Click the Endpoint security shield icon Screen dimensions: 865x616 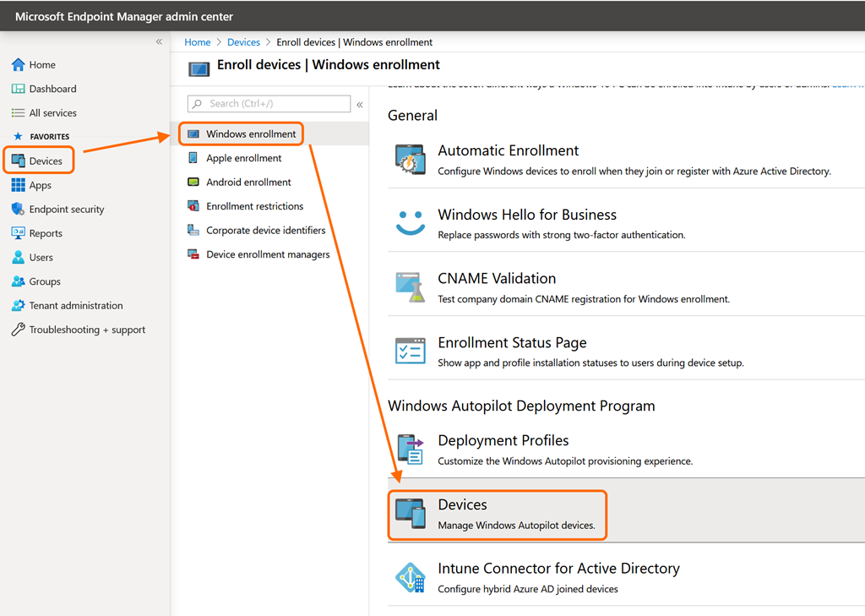point(18,210)
